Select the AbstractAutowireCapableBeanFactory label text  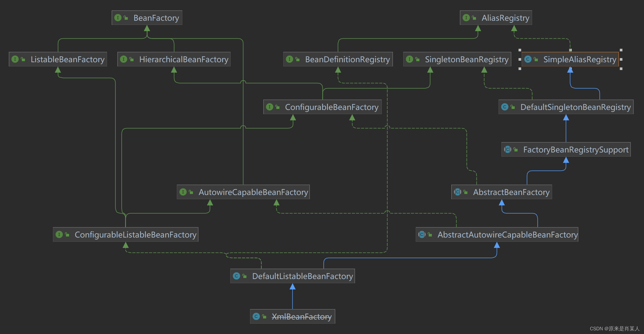coord(508,235)
